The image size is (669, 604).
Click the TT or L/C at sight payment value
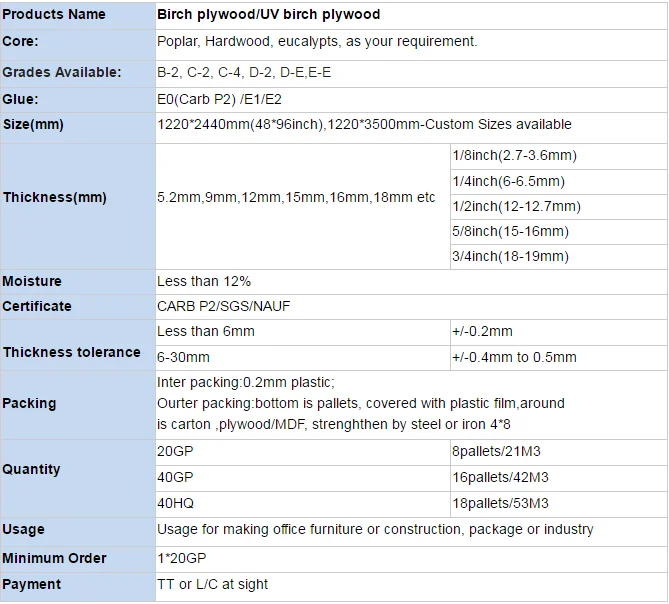[212, 584]
